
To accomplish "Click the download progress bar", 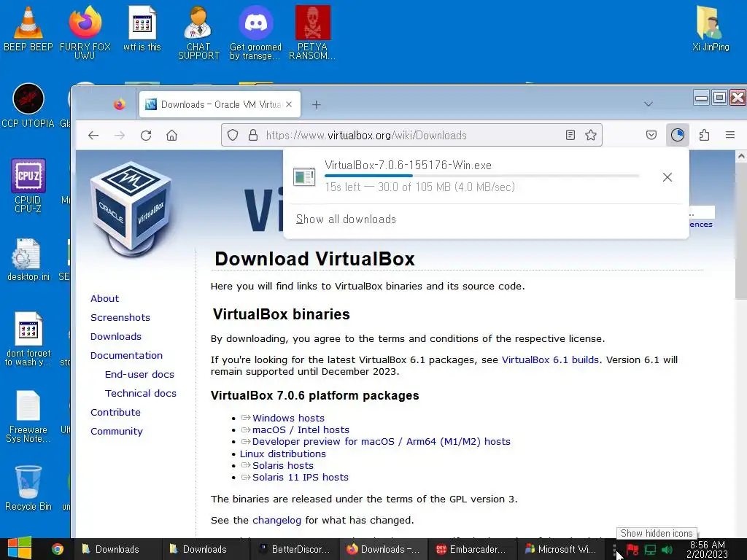I will coord(481,176).
